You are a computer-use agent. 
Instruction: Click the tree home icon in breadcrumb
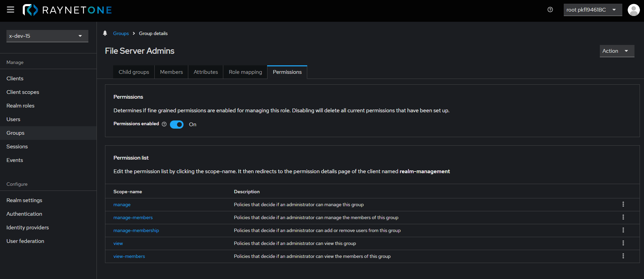click(x=105, y=33)
